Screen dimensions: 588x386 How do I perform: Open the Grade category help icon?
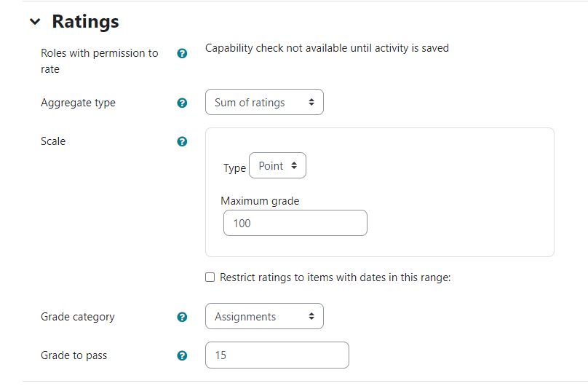[x=183, y=317]
